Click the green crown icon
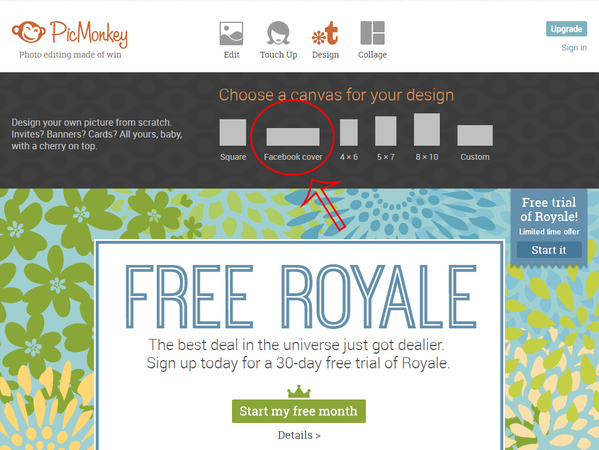 tap(299, 392)
